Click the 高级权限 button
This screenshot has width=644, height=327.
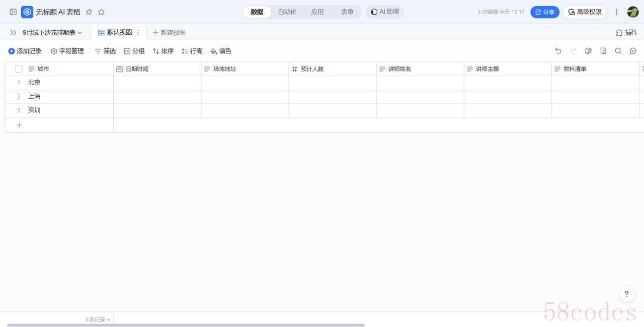(585, 12)
